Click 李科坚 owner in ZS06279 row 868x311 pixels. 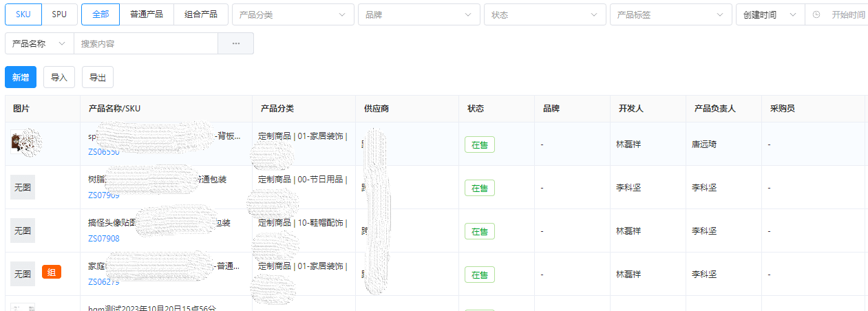pyautogui.click(x=704, y=275)
